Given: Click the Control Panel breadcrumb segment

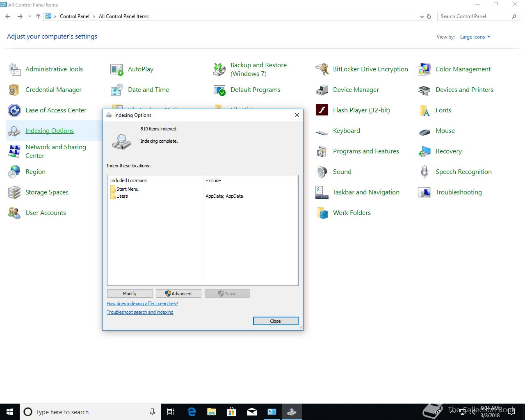Looking at the screenshot, I should coord(74,16).
